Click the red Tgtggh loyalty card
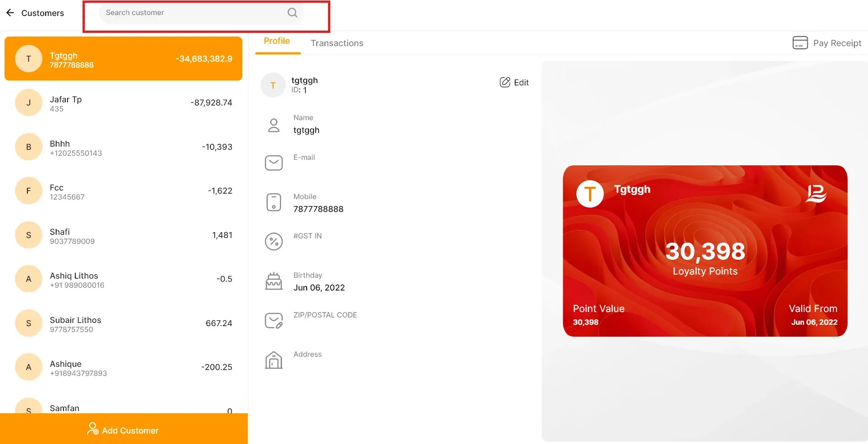This screenshot has width=868, height=444. tap(705, 251)
